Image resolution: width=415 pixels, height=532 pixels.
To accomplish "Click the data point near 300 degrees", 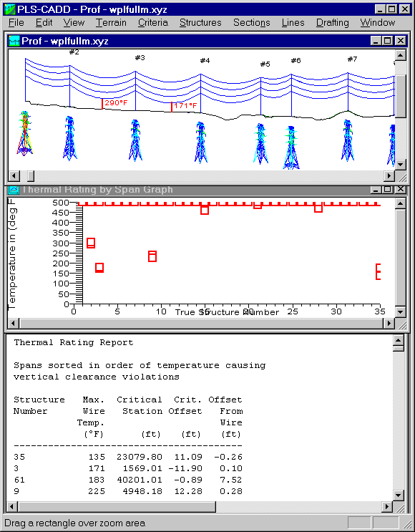I will [x=91, y=243].
